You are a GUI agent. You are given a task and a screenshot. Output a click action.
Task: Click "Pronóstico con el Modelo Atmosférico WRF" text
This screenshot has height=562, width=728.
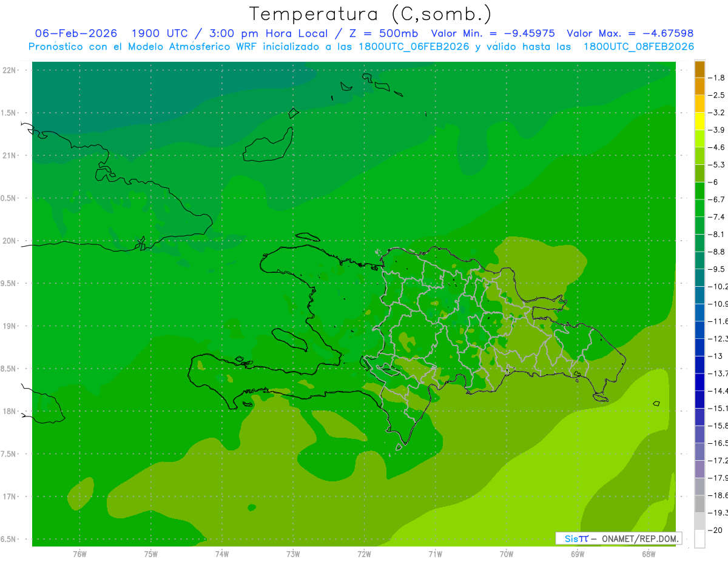tap(143, 47)
